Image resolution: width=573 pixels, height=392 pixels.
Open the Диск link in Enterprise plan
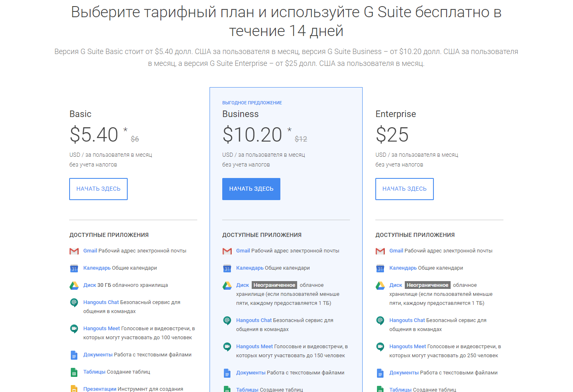click(x=396, y=285)
